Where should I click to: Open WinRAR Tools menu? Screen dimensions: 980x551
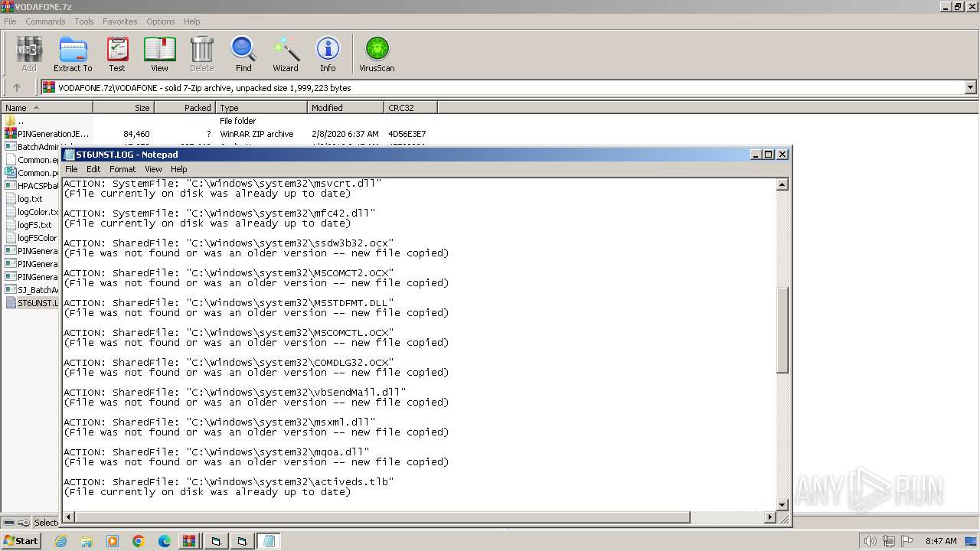point(83,21)
